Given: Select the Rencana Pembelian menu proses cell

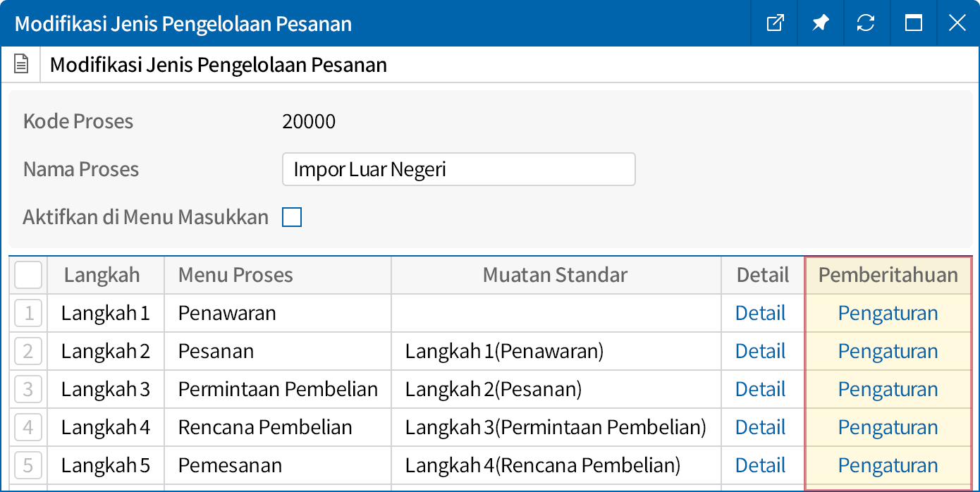Looking at the screenshot, I should [265, 427].
